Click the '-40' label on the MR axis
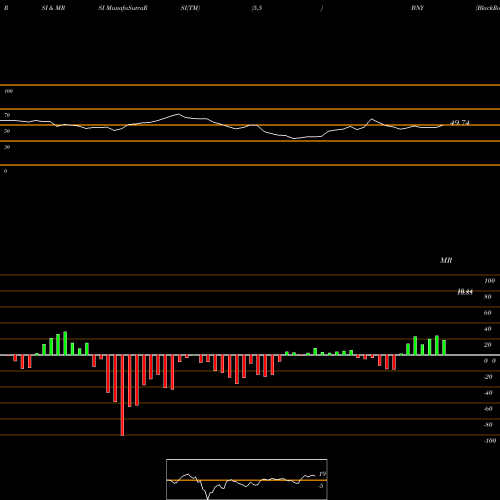The height and width of the screenshot is (500, 500). click(x=488, y=393)
